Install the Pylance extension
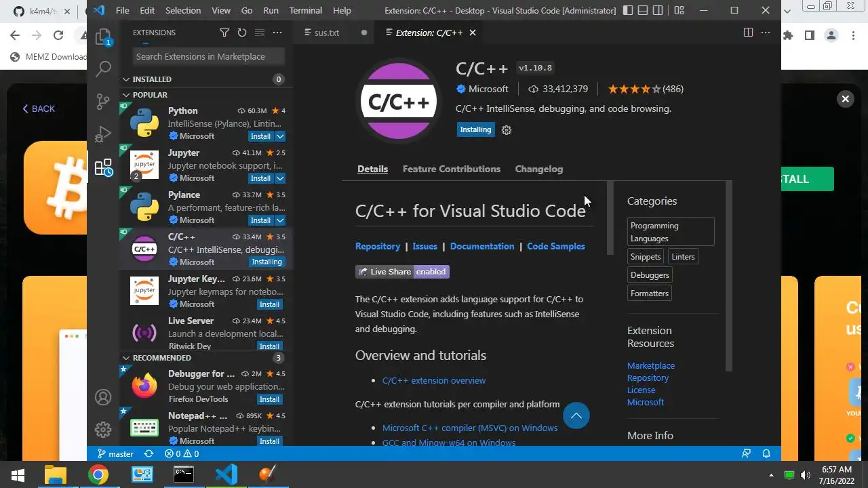The width and height of the screenshot is (868, 488). [x=260, y=220]
